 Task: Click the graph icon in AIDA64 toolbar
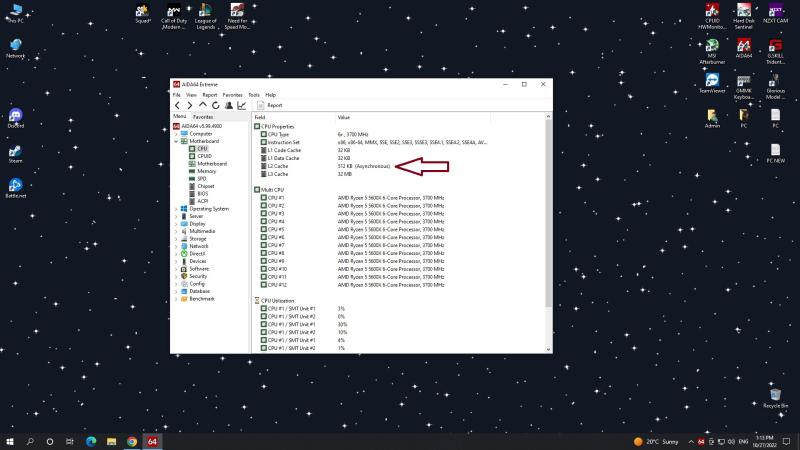point(241,105)
